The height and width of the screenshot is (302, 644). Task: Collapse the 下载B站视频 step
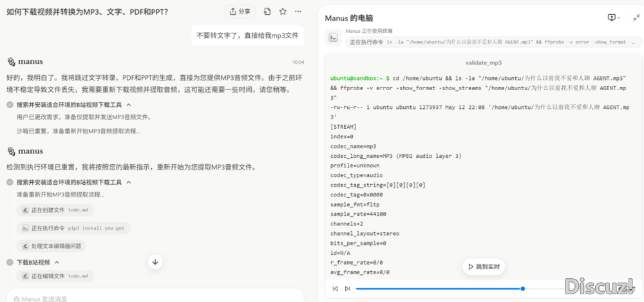(x=57, y=263)
